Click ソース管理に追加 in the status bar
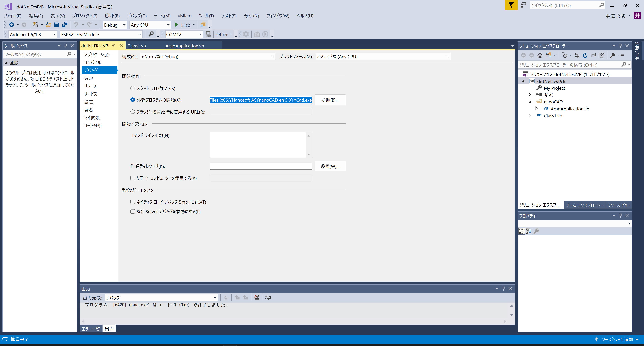Screen dimensions: 644x346 pyautogui.click(x=617, y=339)
